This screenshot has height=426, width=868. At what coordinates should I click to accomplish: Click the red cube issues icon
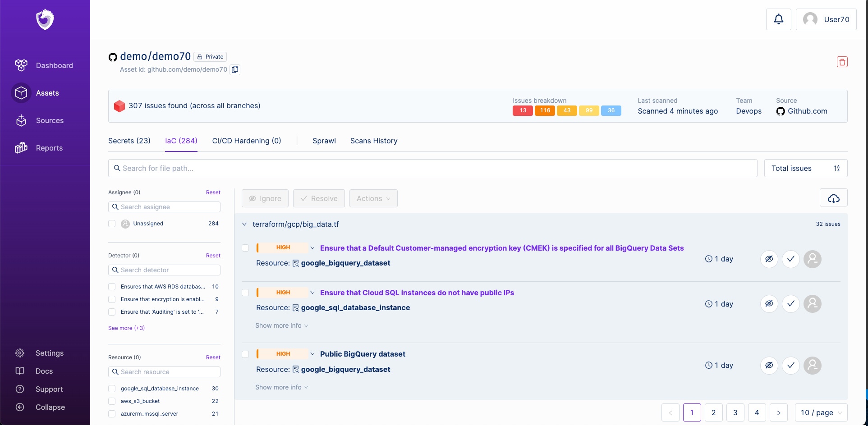coord(119,106)
